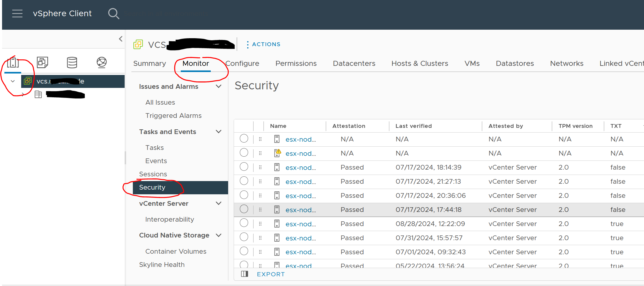Click the warning host icon in second row

click(x=277, y=153)
